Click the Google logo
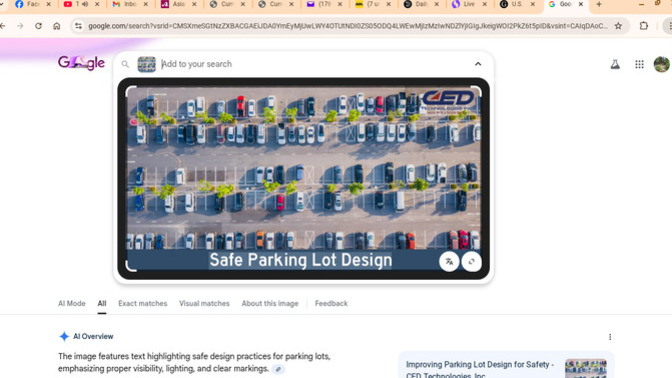The width and height of the screenshot is (672, 378). pos(81,63)
